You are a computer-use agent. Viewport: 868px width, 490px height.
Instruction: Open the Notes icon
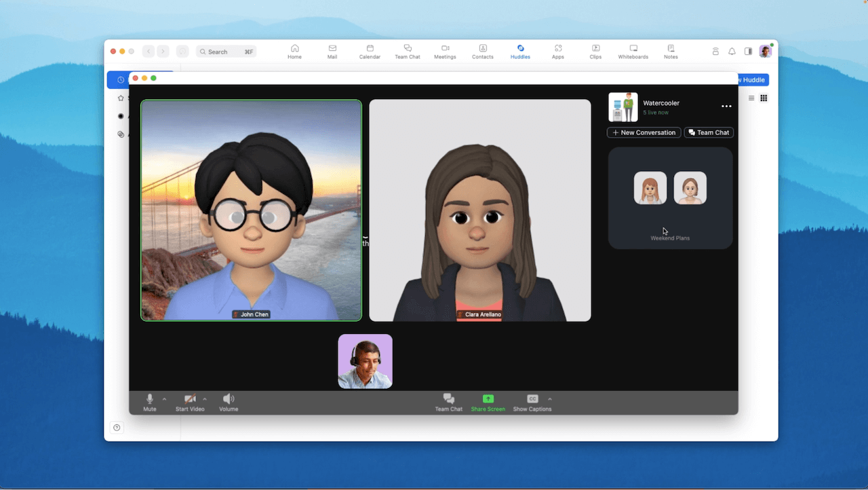click(670, 49)
